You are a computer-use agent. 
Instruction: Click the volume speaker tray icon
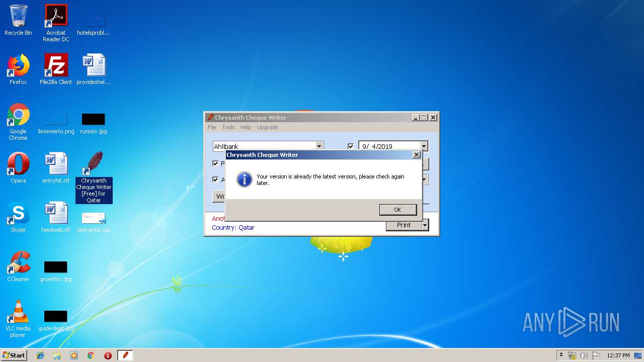(584, 355)
